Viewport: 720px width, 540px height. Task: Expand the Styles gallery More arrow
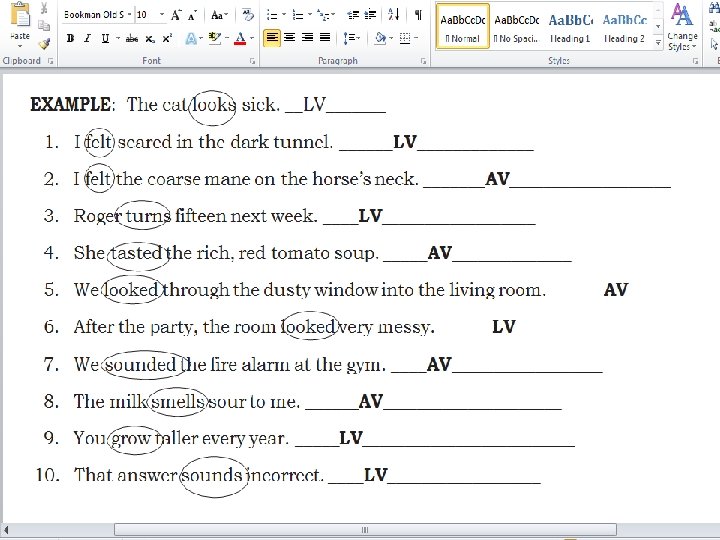[x=658, y=43]
